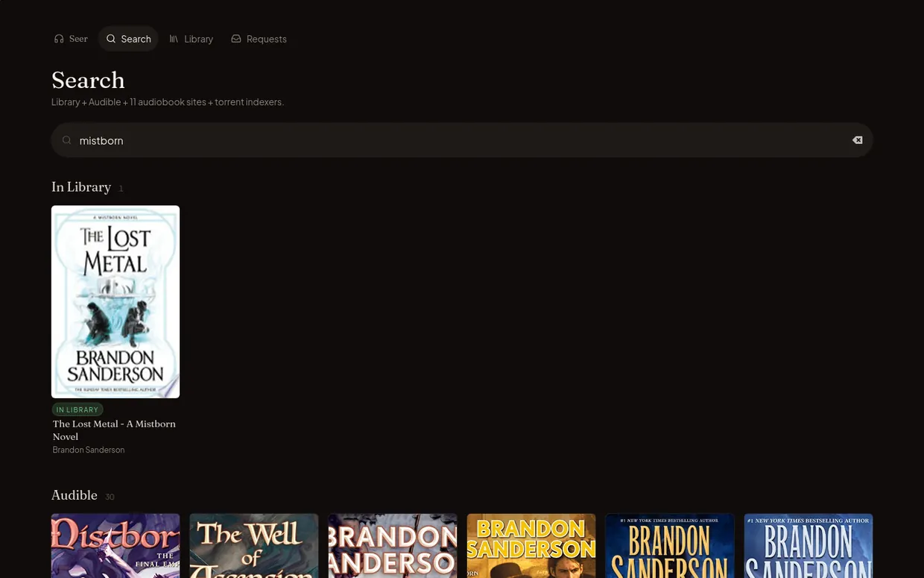Open the last Audible cover with white author text

coord(808,546)
